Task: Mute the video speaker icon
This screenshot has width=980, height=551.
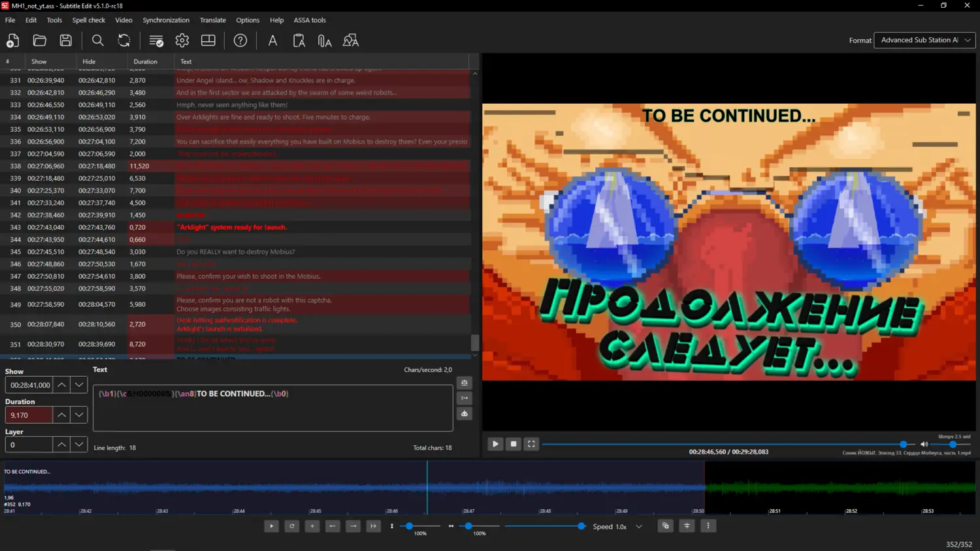Action: coord(924,445)
